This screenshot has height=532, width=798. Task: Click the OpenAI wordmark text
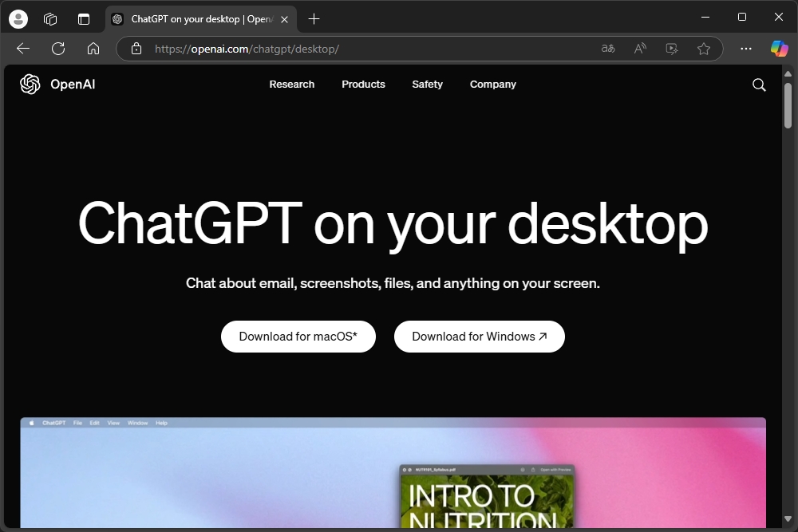(x=73, y=85)
